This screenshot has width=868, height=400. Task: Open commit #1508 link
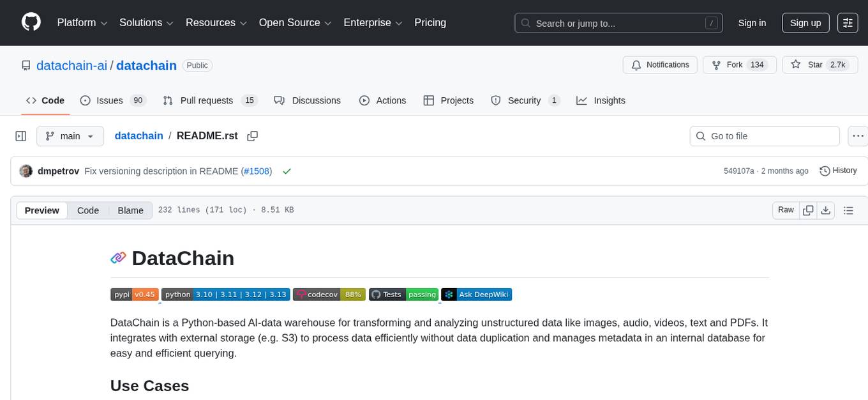point(257,171)
